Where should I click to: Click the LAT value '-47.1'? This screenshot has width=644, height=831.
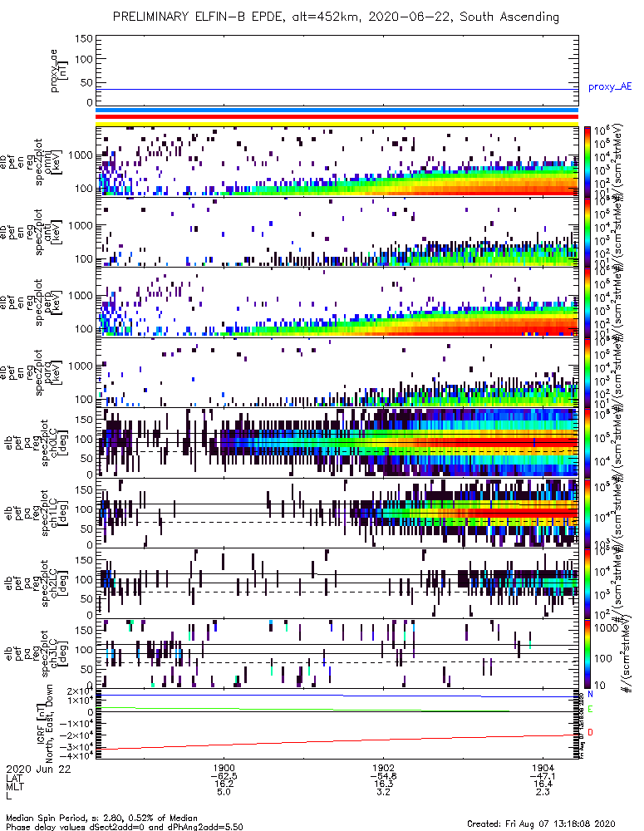[543, 776]
